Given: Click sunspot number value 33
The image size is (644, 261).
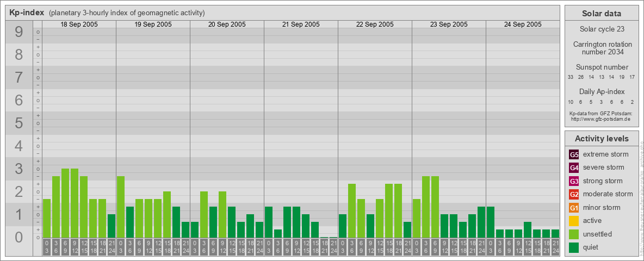Looking at the screenshot, I should [571, 77].
